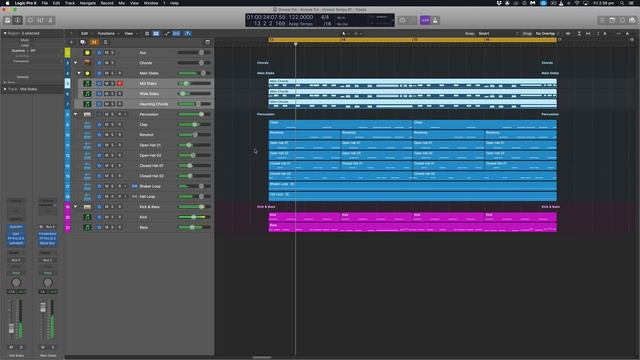Click the Mid Stabs track instrument icon
Image resolution: width=640 pixels, height=360 pixels.
point(87,83)
